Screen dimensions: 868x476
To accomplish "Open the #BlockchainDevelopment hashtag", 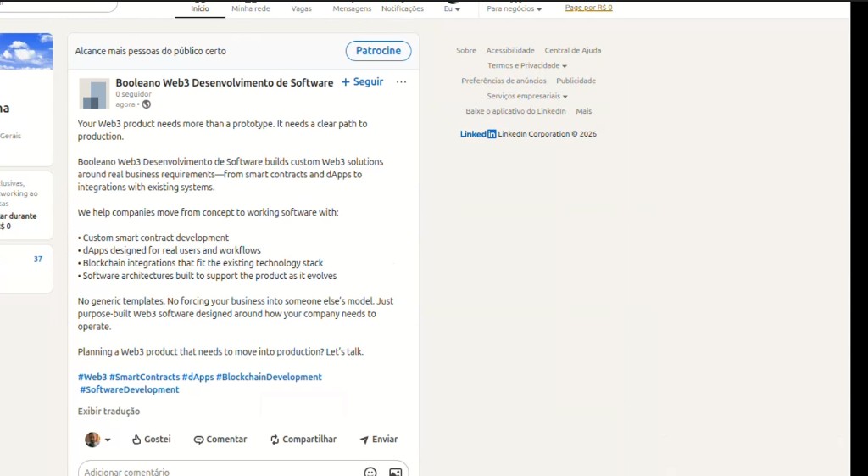I will coord(269,378).
